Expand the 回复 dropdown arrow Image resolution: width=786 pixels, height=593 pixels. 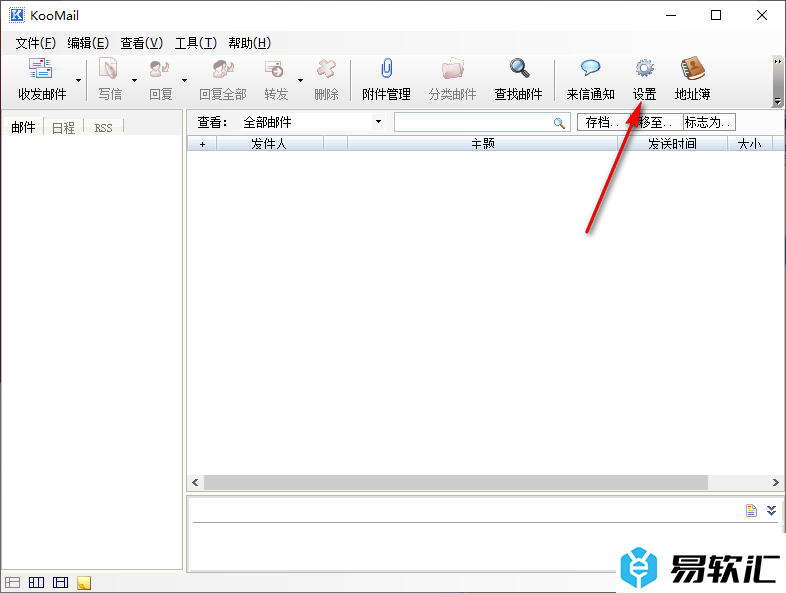click(184, 81)
